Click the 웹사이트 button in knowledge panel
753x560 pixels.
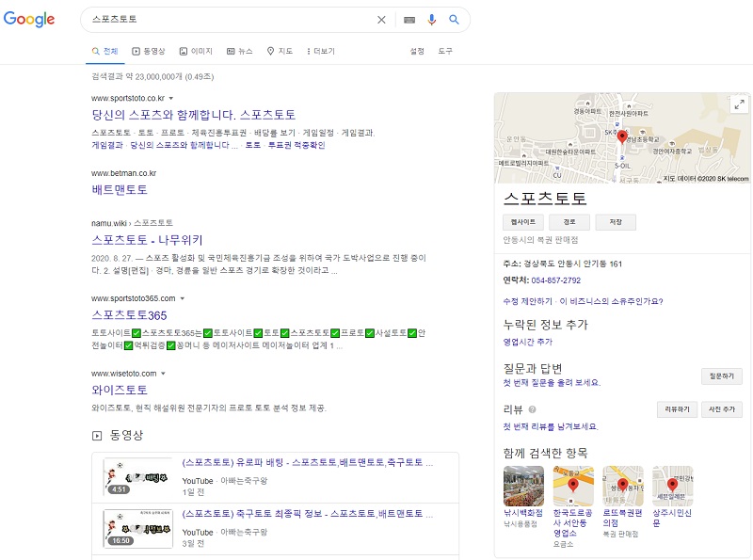click(523, 222)
